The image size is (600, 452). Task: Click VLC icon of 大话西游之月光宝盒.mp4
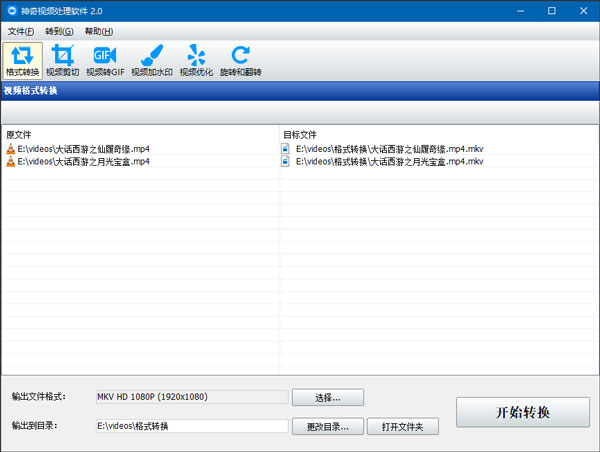(11, 162)
